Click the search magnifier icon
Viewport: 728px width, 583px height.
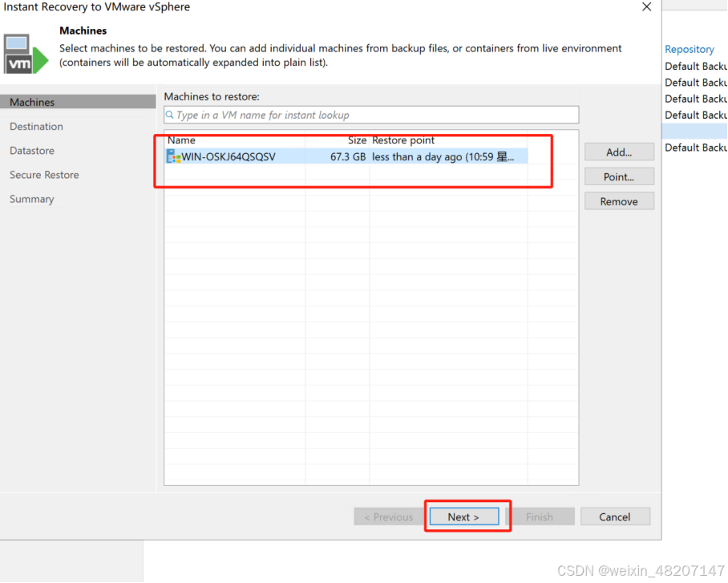[x=170, y=115]
